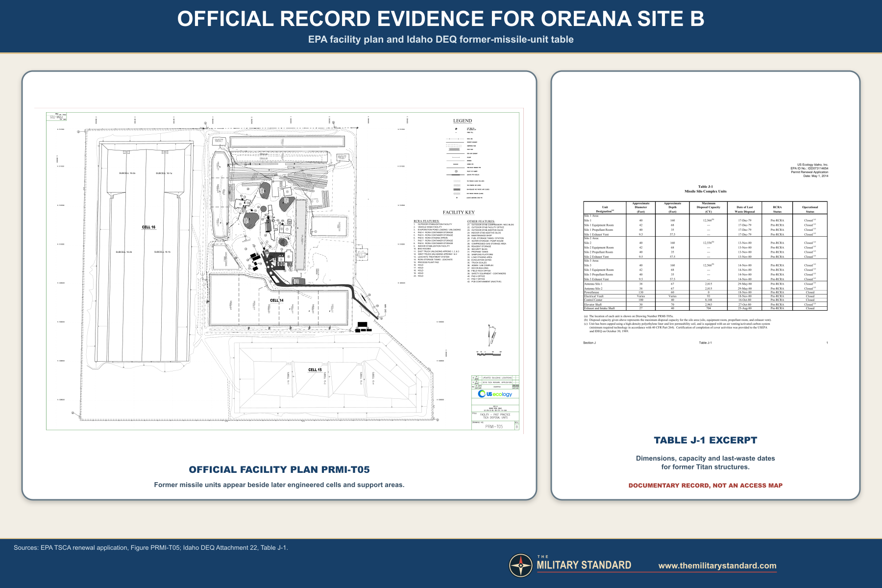Click the US Ecology logo on the plan
This screenshot has height=588, width=882.
[495, 394]
